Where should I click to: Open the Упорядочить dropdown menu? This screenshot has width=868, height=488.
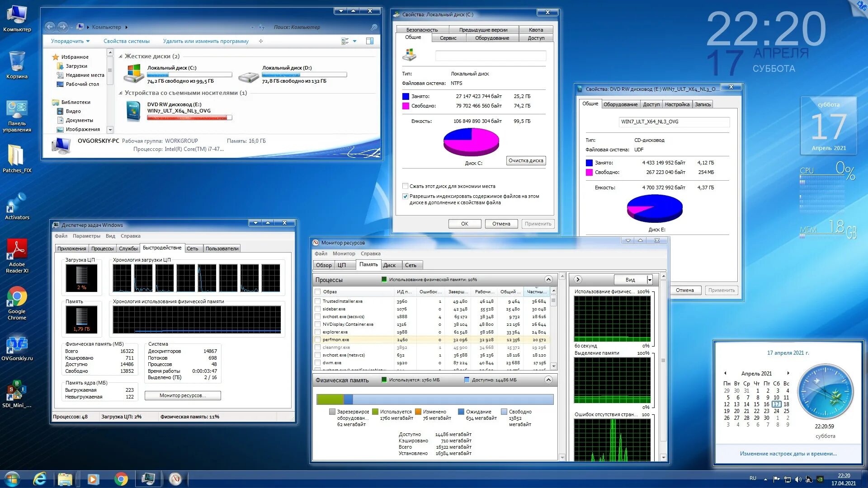pyautogui.click(x=70, y=41)
